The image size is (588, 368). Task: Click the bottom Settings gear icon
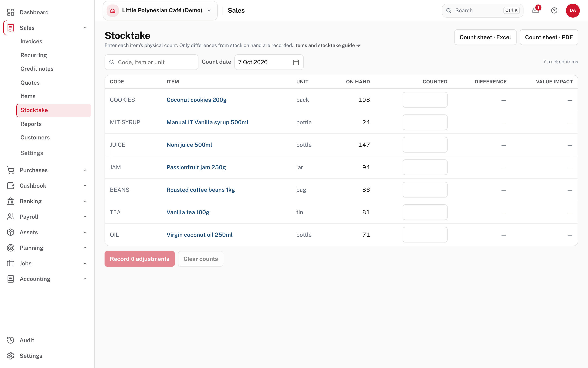10,356
